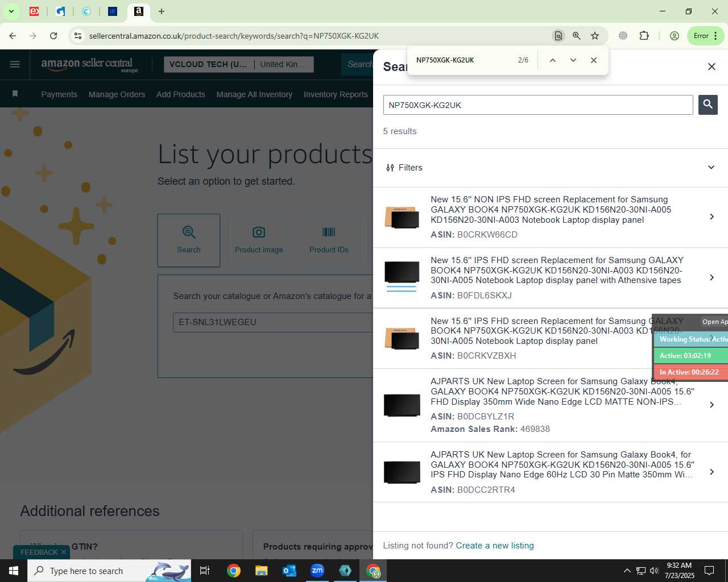The width and height of the screenshot is (728, 582).
Task: Click the FEEDBACK tab
Action: (x=39, y=552)
